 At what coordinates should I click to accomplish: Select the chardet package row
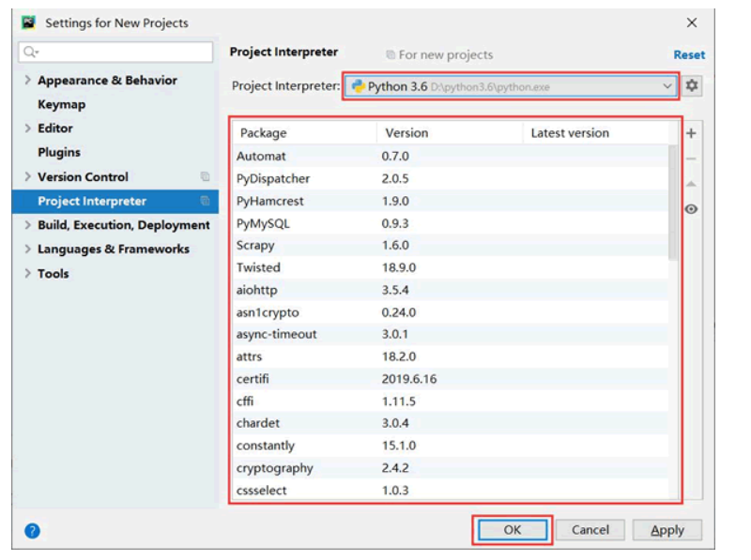(451, 423)
